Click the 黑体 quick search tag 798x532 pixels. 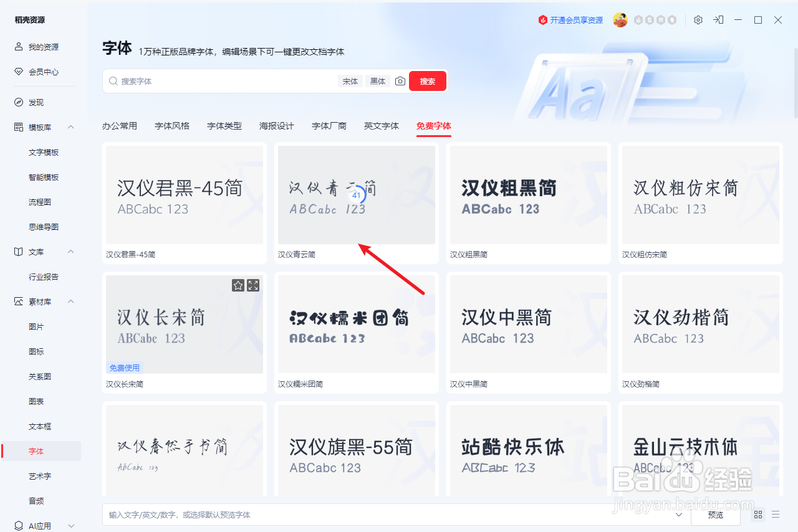tap(378, 81)
